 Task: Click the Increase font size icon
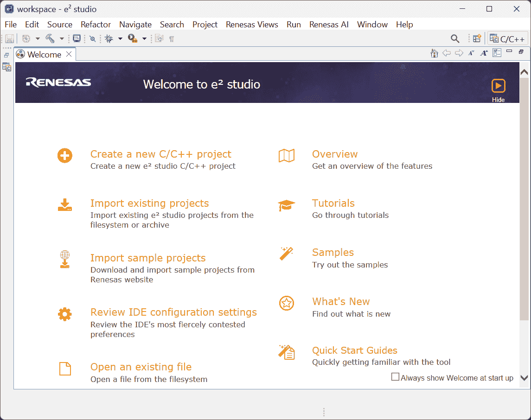[484, 53]
